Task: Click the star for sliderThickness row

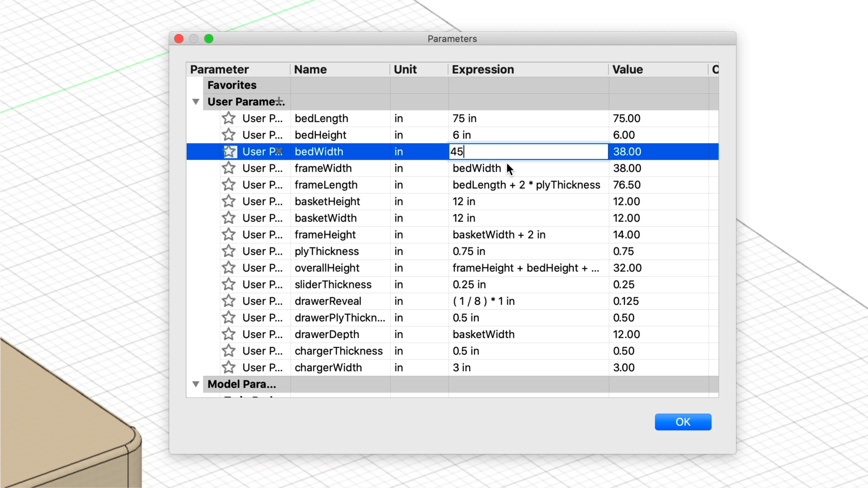Action: (229, 284)
